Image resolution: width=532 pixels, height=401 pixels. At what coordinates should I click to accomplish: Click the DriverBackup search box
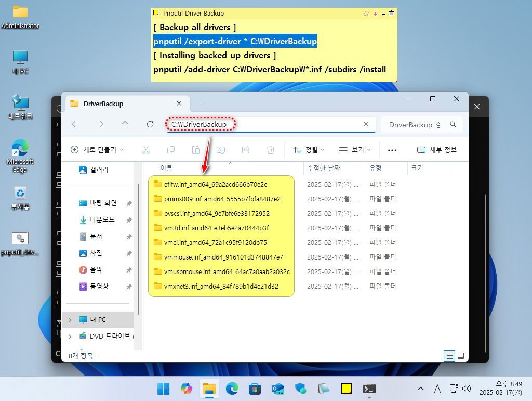(421, 125)
